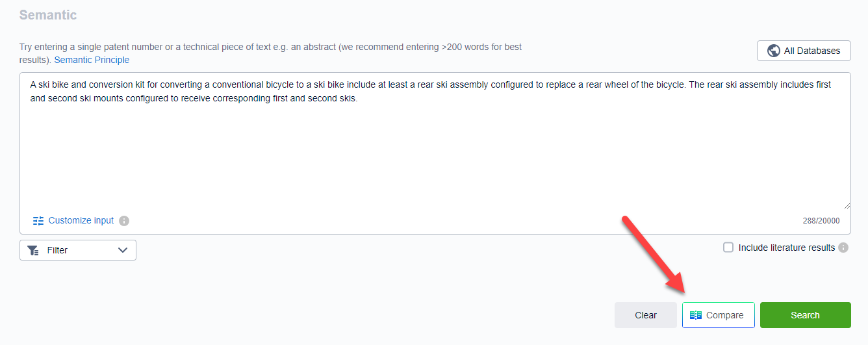Click the Compare button's side-by-side icon
This screenshot has height=345, width=868.
tap(696, 315)
